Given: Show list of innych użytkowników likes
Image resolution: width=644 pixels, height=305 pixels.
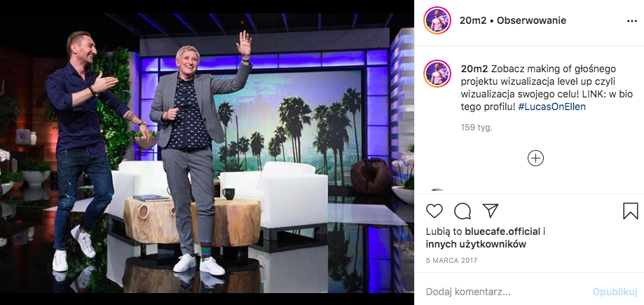Looking at the screenshot, I should 476,245.
